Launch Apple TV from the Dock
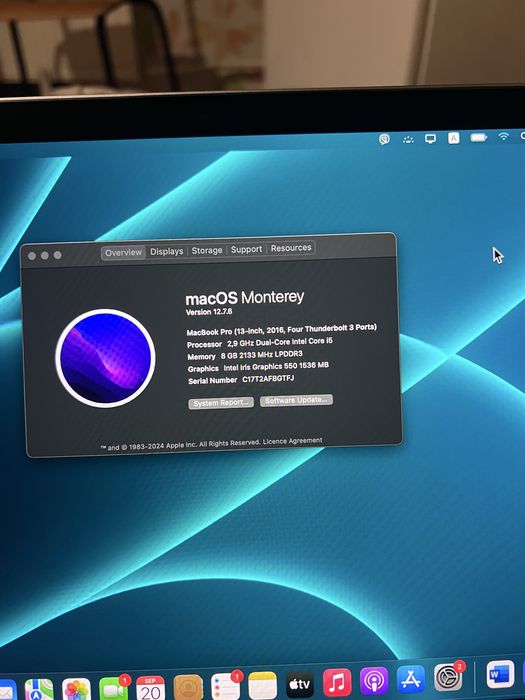525x700 pixels. click(300, 684)
